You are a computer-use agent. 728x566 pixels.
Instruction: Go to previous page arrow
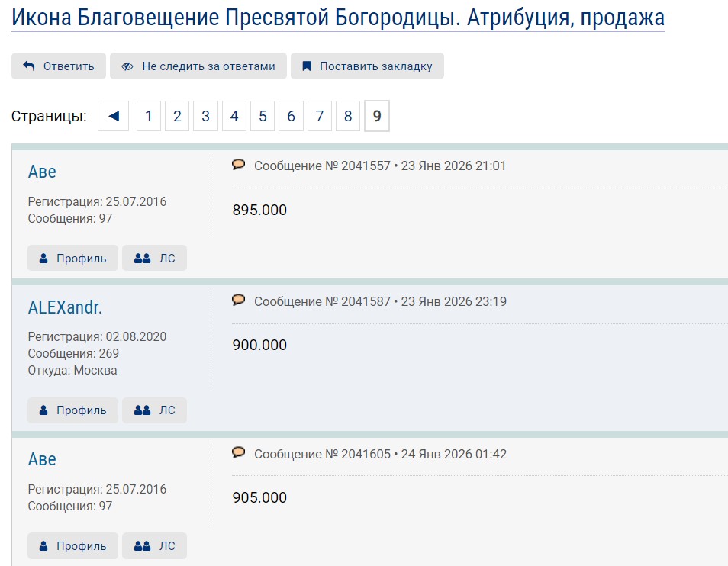114,117
